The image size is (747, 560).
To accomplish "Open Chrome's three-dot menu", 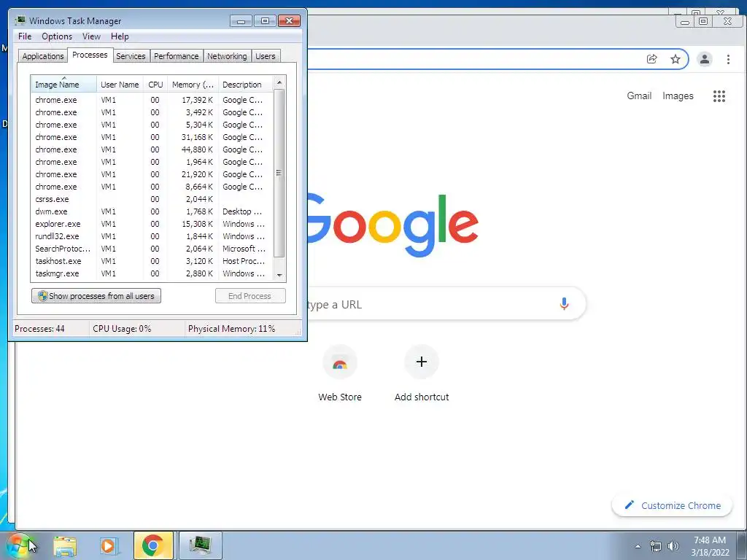I will tap(728, 59).
